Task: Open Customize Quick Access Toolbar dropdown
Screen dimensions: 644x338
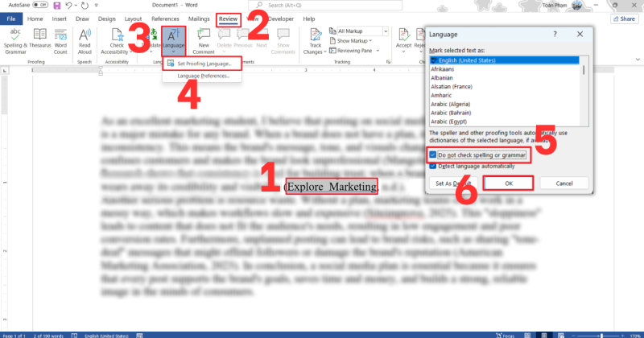Action: pos(97,6)
